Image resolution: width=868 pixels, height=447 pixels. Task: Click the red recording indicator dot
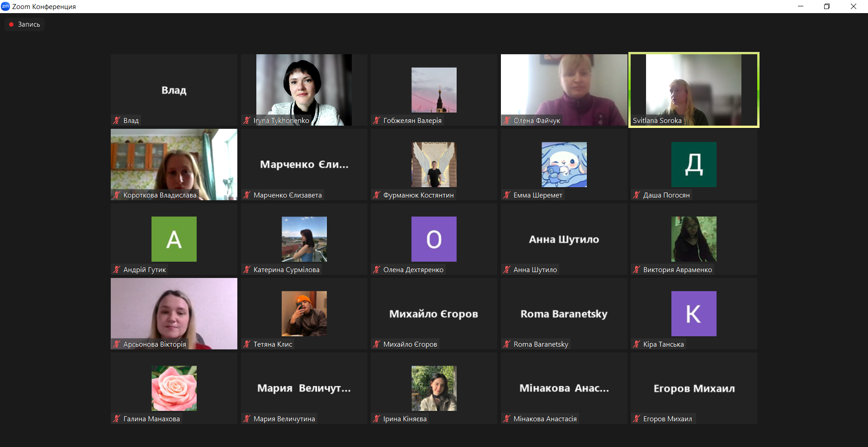click(x=11, y=24)
